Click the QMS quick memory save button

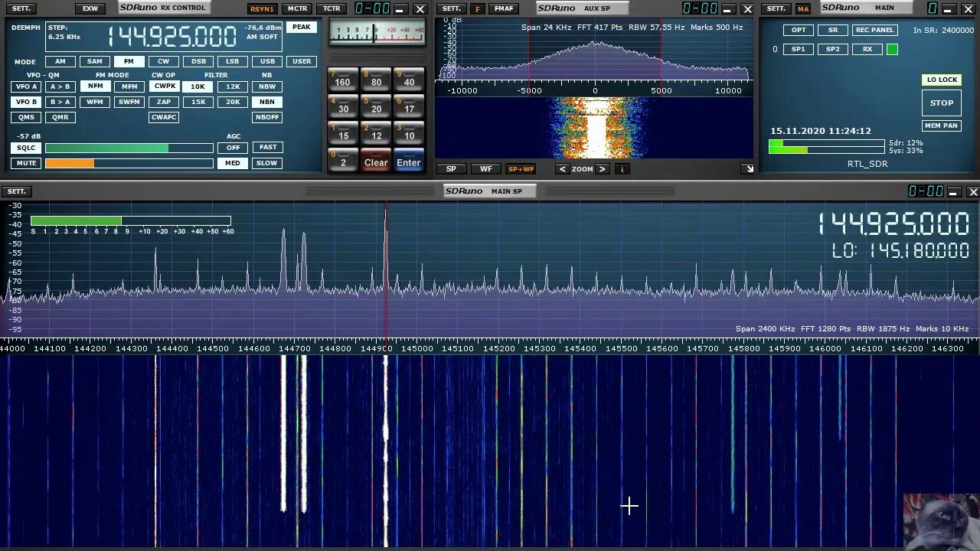coord(26,117)
